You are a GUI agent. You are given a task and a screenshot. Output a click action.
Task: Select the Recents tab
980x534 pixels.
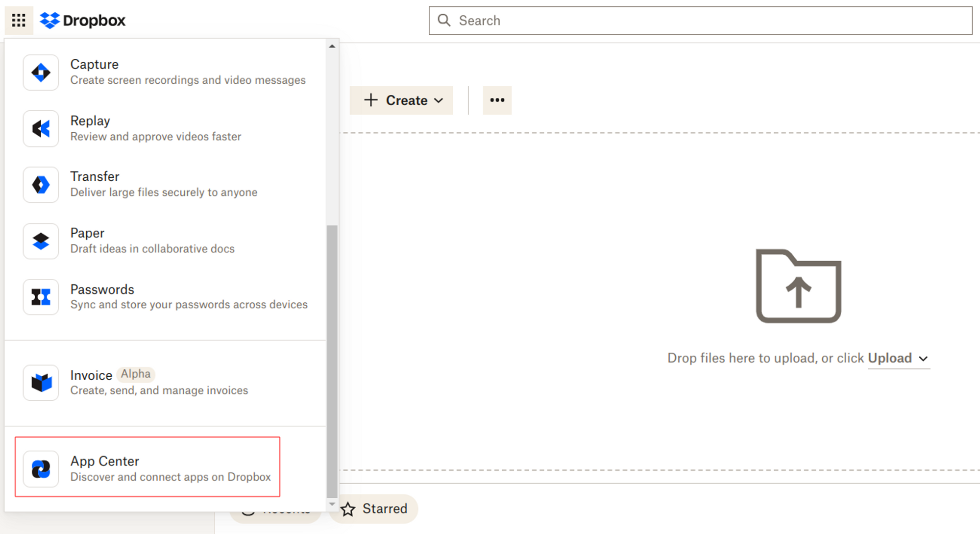pyautogui.click(x=272, y=509)
